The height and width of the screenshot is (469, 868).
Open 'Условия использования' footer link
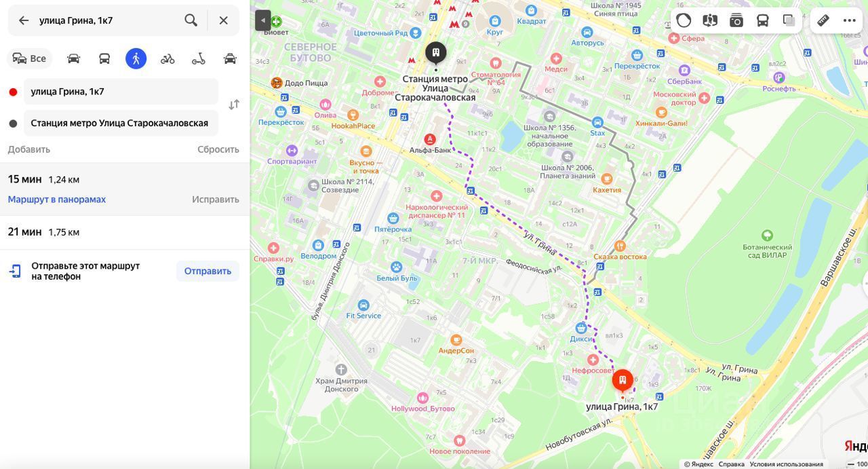[x=786, y=464]
